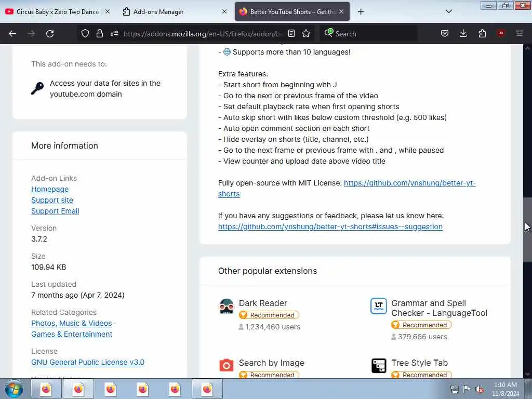Select the last Firefox taskbar button
Screen dimensions: 532x399
coord(207,389)
